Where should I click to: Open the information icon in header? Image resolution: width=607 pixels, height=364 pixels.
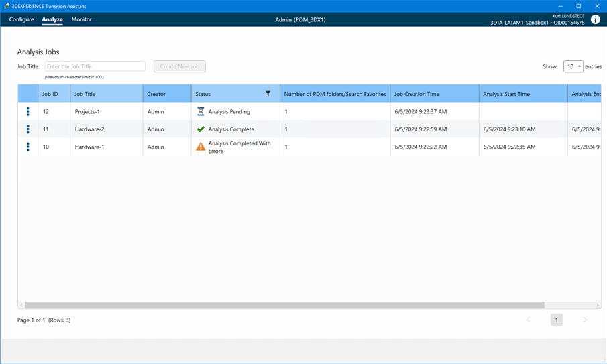click(x=596, y=19)
